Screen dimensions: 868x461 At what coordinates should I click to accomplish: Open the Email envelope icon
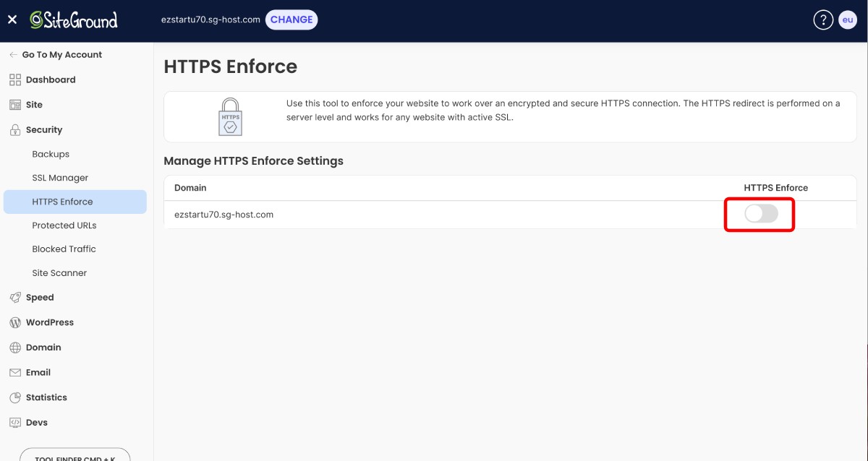(14, 372)
